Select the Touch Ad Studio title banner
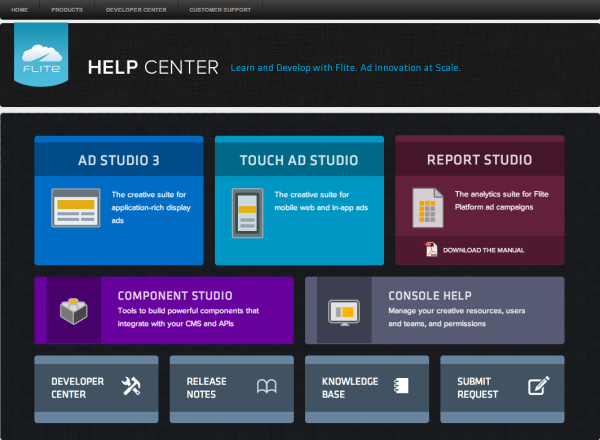The width and height of the screenshot is (600, 440). point(299,160)
